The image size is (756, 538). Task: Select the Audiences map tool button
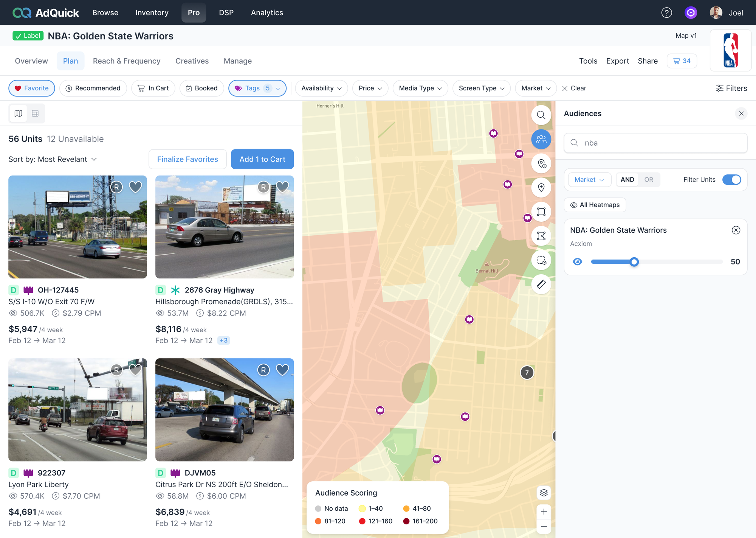coord(541,139)
